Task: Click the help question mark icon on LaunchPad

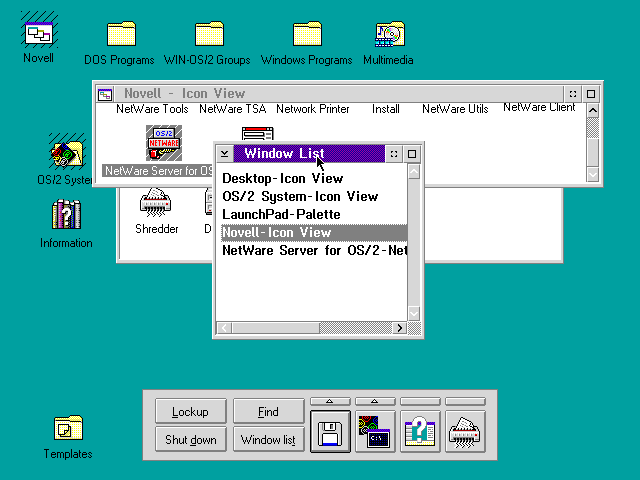Action: (x=420, y=432)
